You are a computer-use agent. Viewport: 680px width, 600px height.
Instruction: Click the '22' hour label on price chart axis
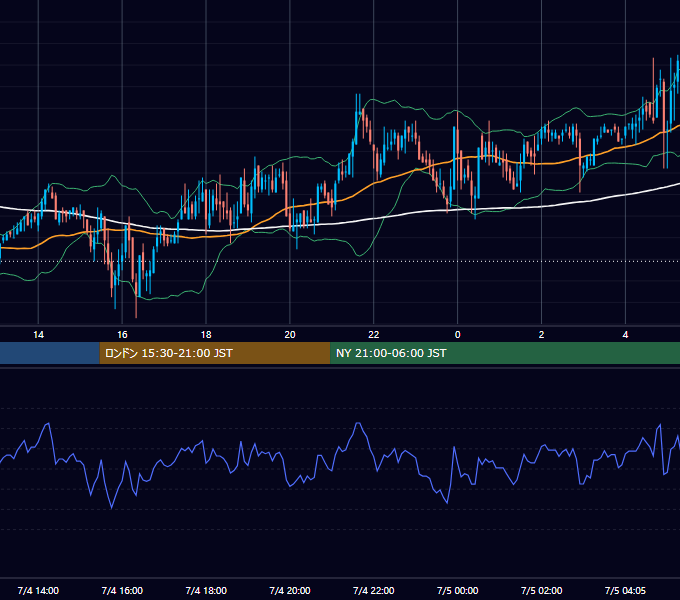pos(373,335)
